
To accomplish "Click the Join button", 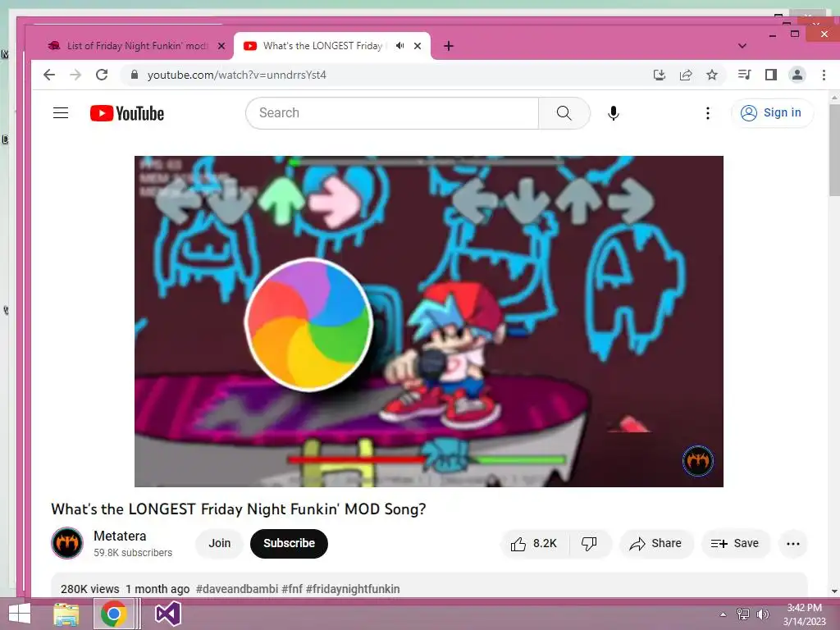I will click(220, 544).
